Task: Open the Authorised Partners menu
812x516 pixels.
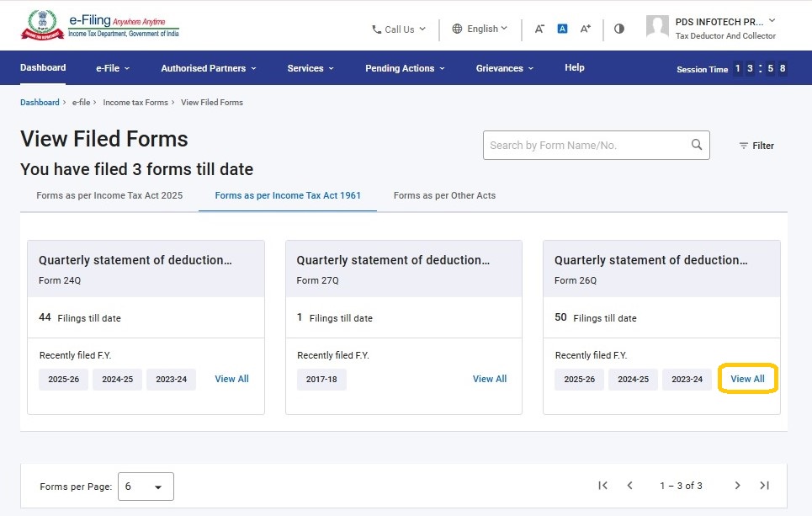Action: 209,68
